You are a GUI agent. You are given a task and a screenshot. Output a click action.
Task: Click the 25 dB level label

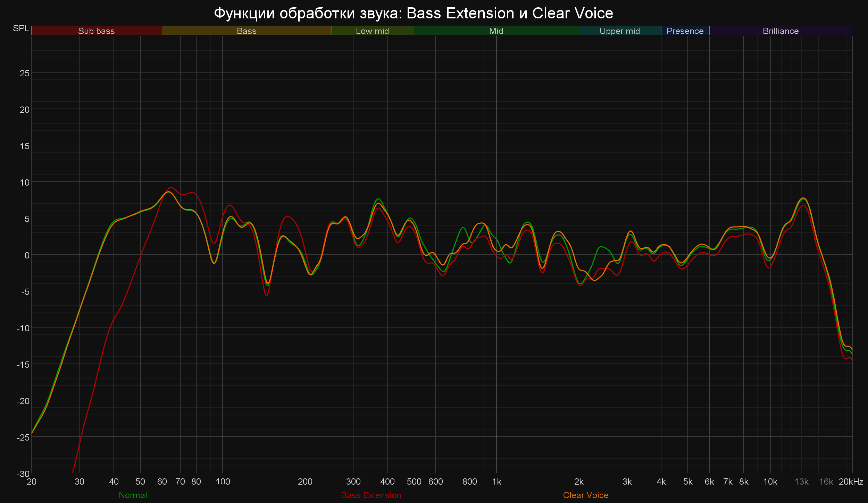point(24,73)
